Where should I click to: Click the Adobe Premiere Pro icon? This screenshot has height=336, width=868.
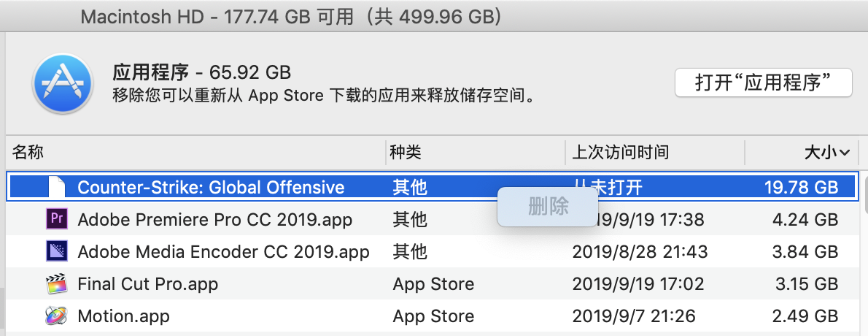[56, 219]
